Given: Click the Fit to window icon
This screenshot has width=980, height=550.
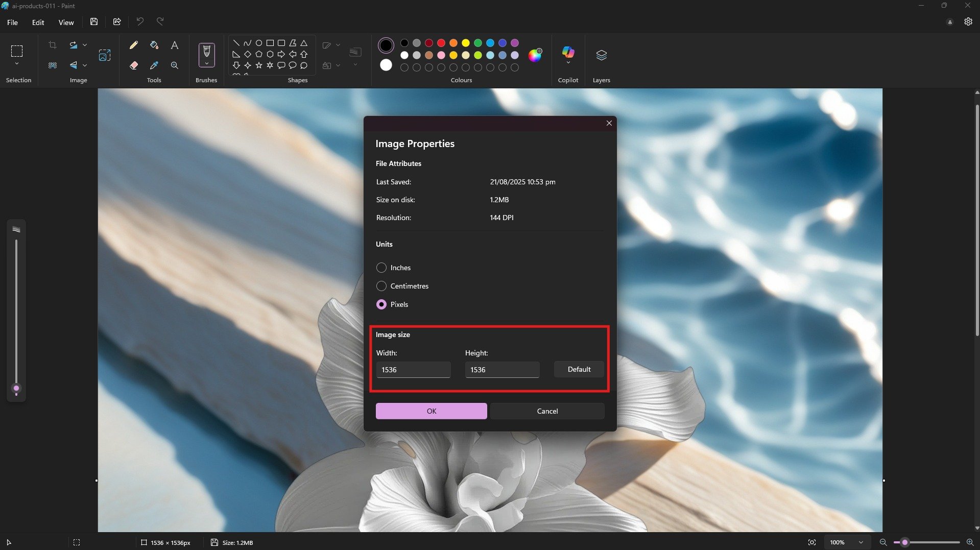Looking at the screenshot, I should pyautogui.click(x=812, y=542).
